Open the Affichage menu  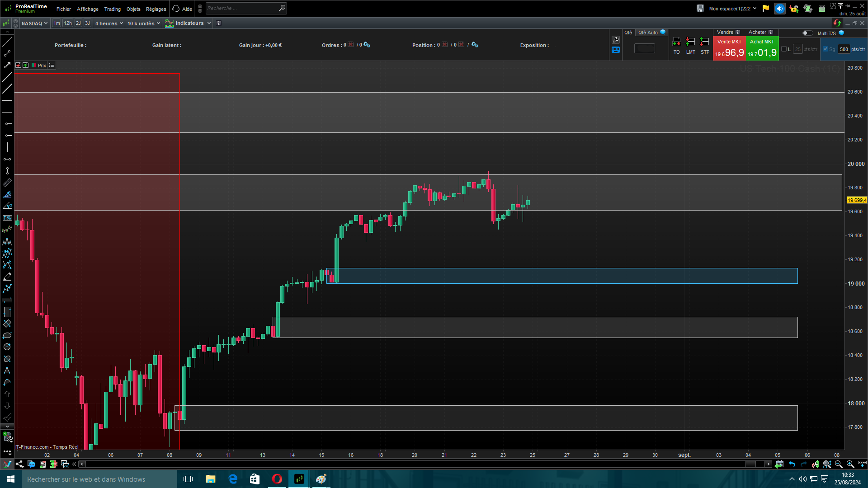(x=87, y=9)
